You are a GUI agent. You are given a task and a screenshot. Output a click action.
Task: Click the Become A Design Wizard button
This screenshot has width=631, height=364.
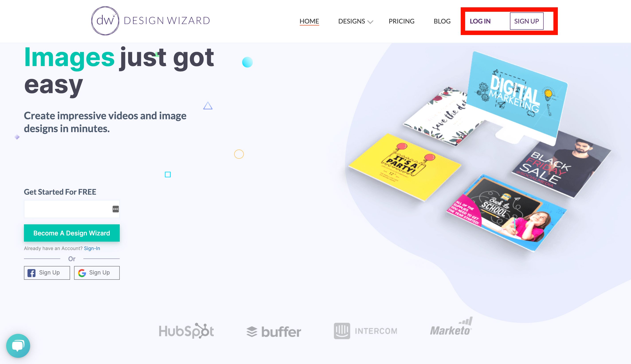coord(72,233)
